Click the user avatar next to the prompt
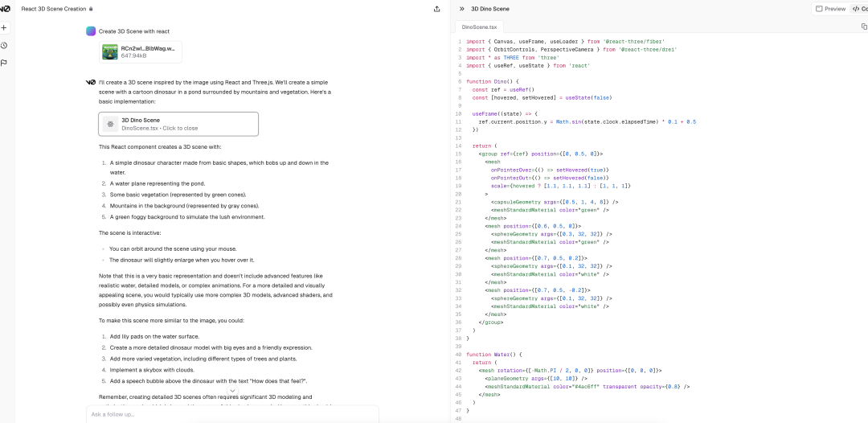This screenshot has height=423, width=868. coord(91,31)
